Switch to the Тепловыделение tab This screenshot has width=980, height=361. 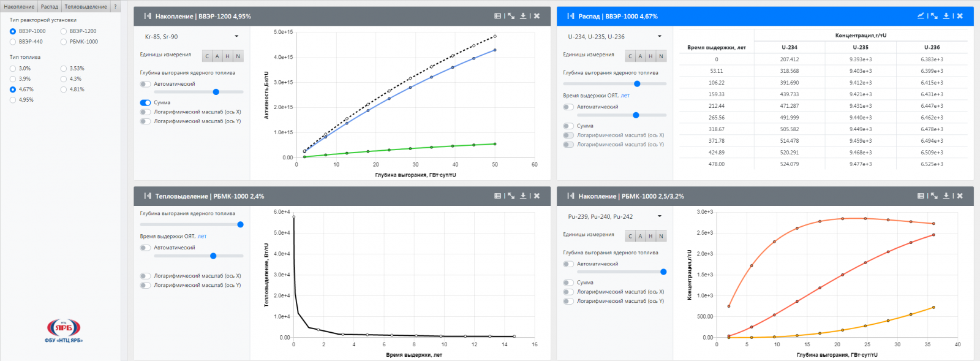(x=86, y=7)
